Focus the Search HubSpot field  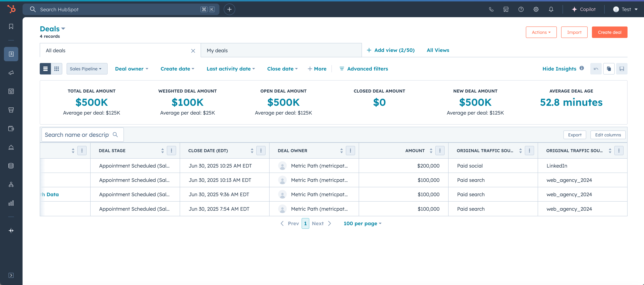[x=121, y=9]
